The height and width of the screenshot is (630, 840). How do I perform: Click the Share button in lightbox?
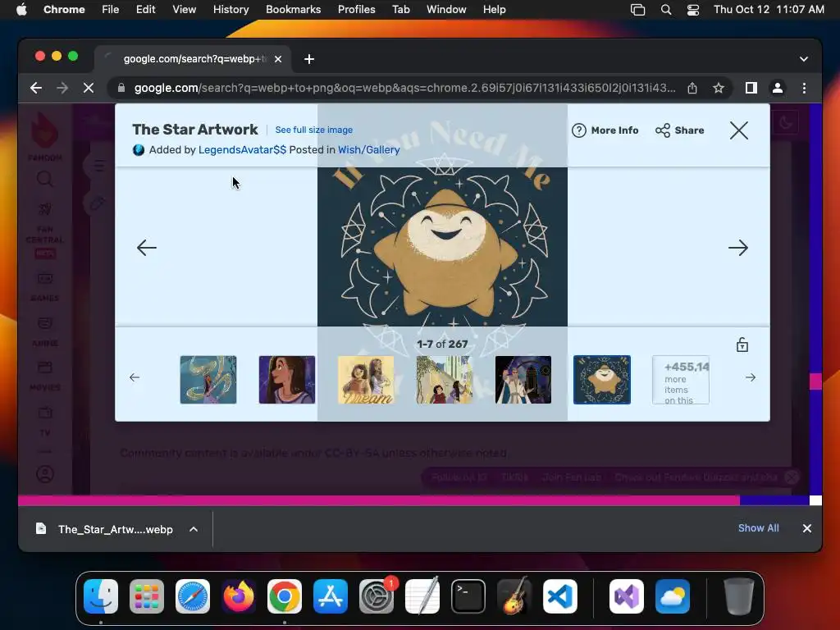[x=679, y=130]
